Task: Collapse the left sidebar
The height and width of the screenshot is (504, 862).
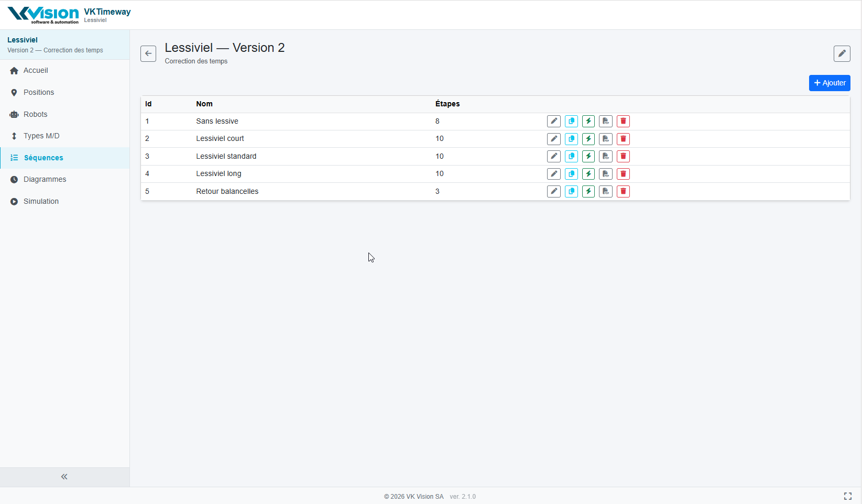Action: coord(64,477)
